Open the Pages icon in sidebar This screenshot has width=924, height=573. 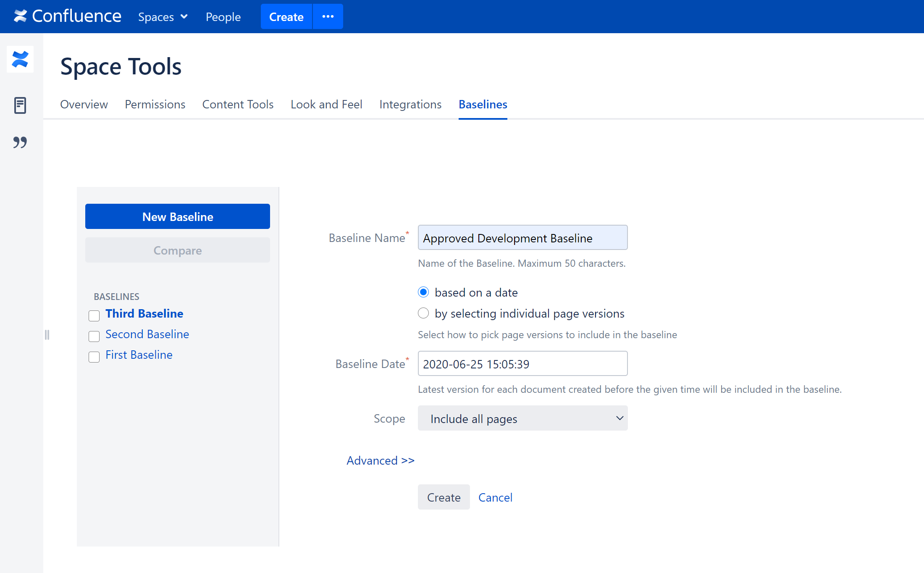tap(20, 105)
